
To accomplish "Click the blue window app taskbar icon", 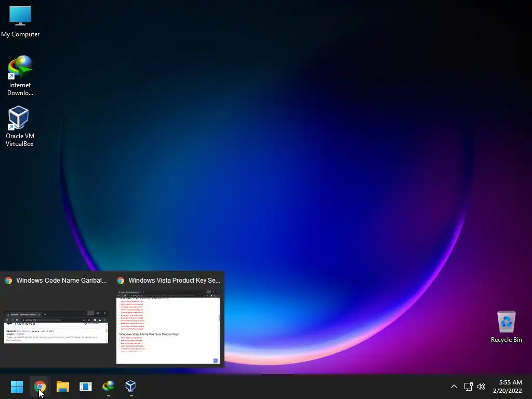I will (x=86, y=387).
